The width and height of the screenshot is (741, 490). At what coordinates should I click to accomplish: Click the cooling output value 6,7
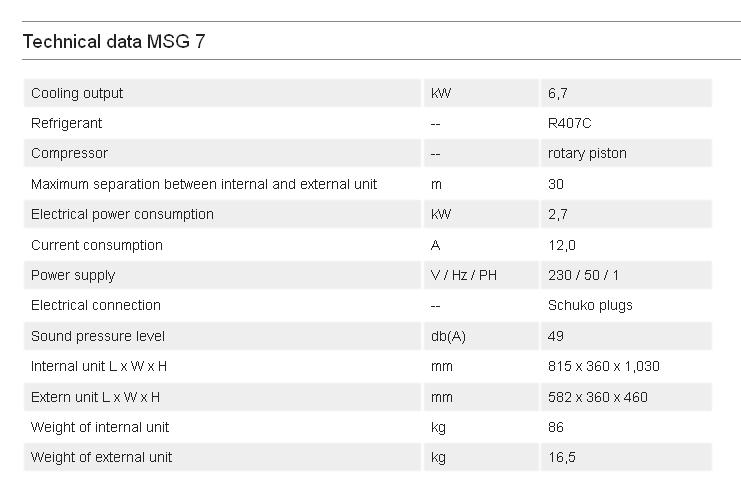pos(558,93)
